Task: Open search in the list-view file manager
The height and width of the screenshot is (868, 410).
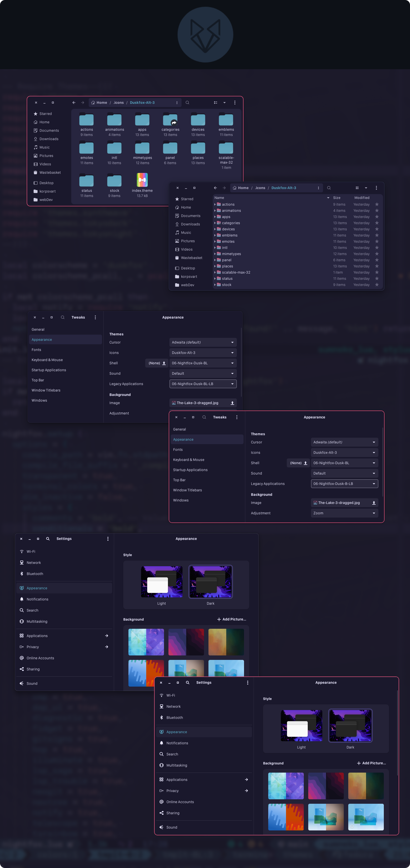Action: 329,188
